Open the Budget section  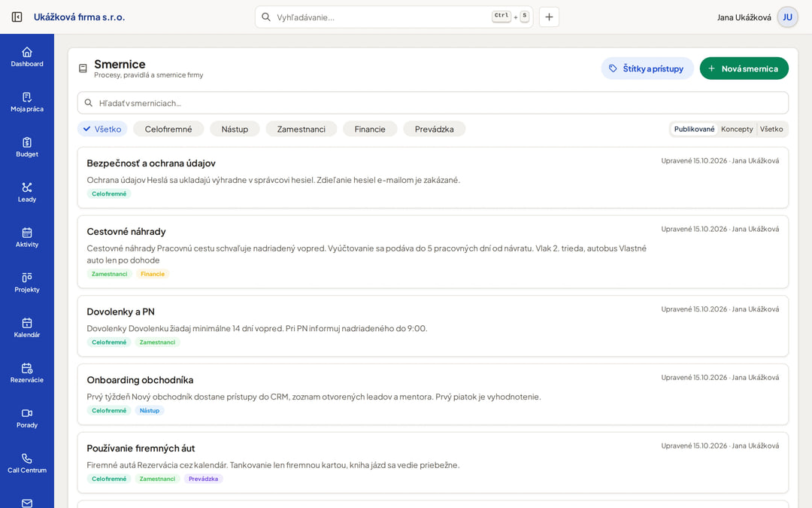(27, 148)
